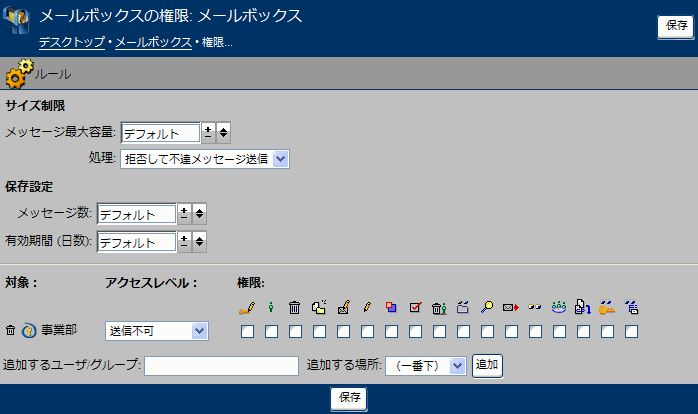The image size is (698, 414).
Task: Click the envelope with red arrow icon
Action: [511, 308]
